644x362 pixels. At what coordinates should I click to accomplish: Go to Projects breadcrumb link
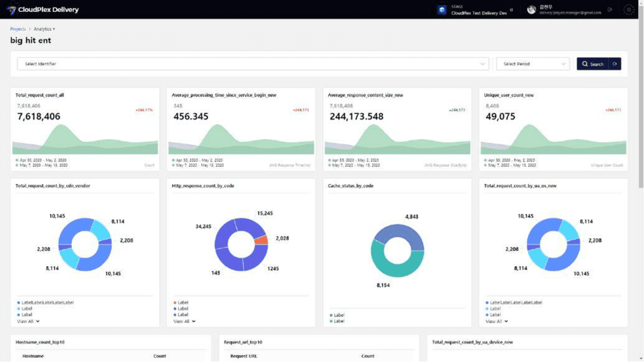point(18,29)
